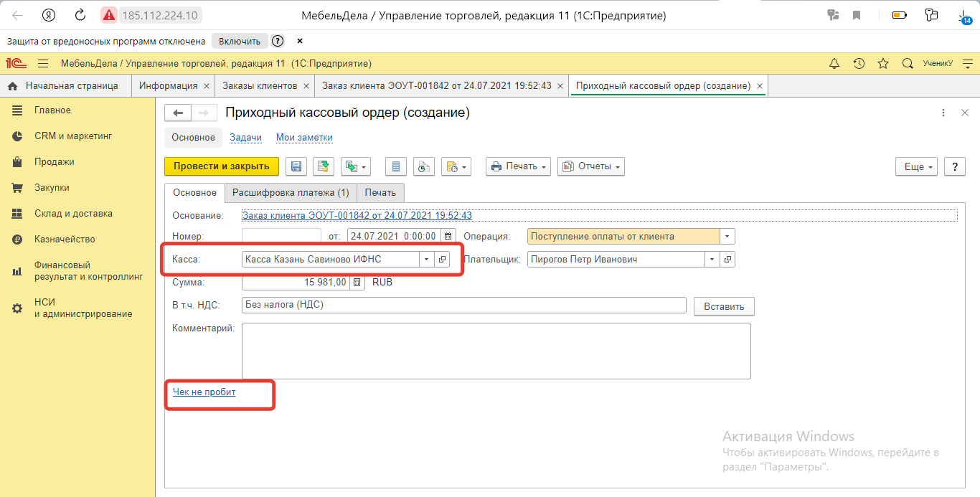980x497 pixels.
Task: Click the document list icon in toolbar
Action: coord(395,166)
